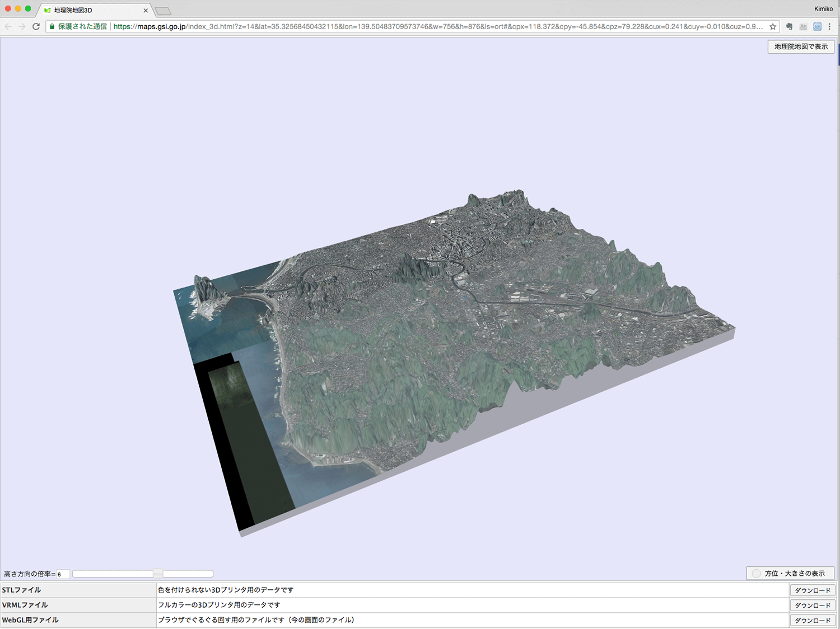Select the 地理院地図3D browser tab
The width and height of the screenshot is (840, 629).
(94, 10)
